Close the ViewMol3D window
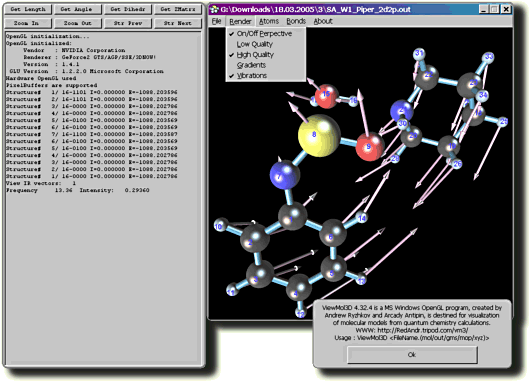The image size is (530, 381). [506, 9]
